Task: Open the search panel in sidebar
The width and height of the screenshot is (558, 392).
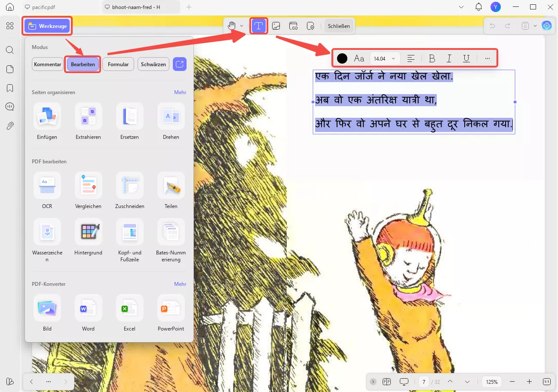Action: tap(10, 50)
